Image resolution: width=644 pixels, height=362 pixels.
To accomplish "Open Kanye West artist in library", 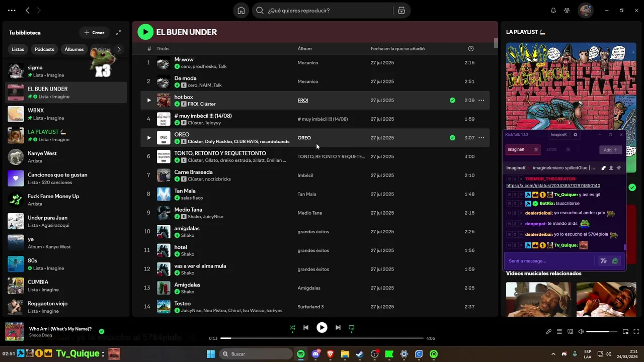I will coord(66,157).
